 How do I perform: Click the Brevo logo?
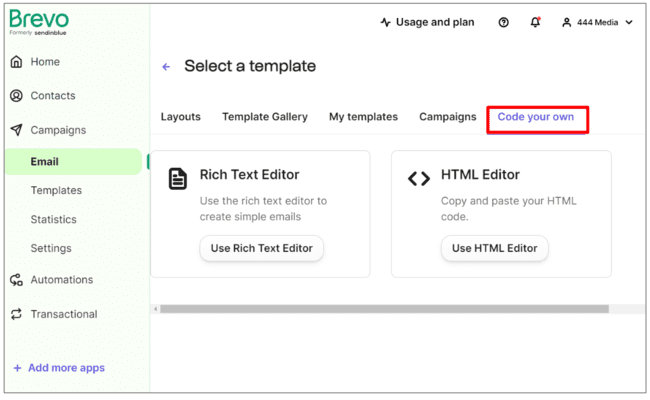(38, 22)
